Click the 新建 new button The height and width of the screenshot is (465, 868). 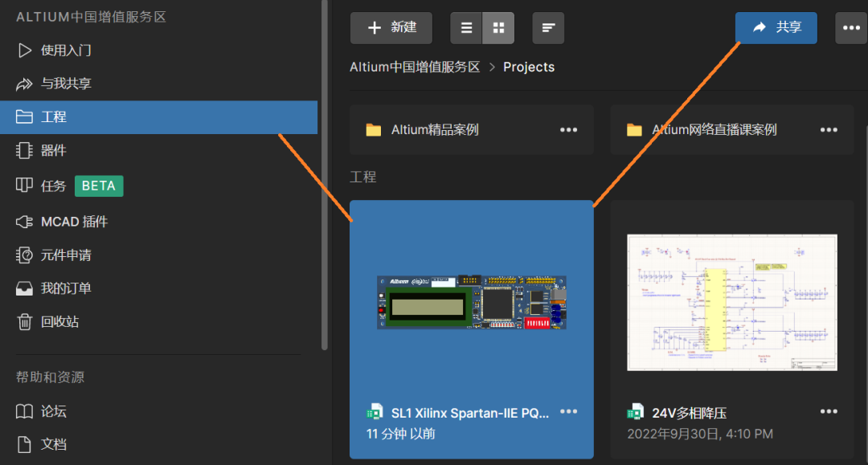pyautogui.click(x=391, y=27)
